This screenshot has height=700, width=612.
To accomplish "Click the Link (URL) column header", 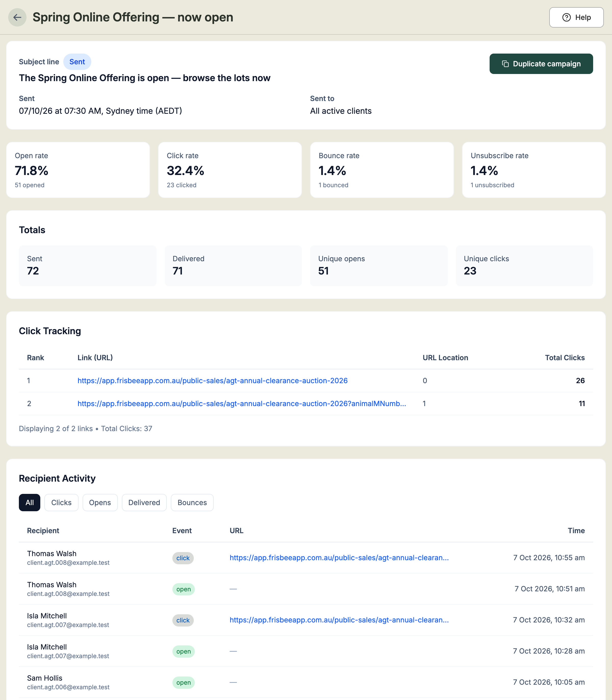I will [x=95, y=358].
